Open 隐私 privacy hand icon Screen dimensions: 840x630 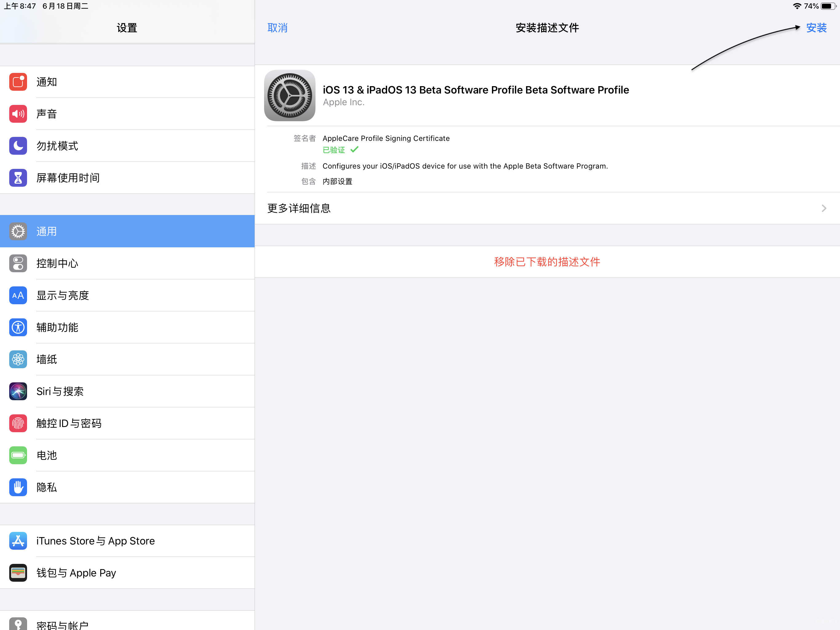point(18,487)
